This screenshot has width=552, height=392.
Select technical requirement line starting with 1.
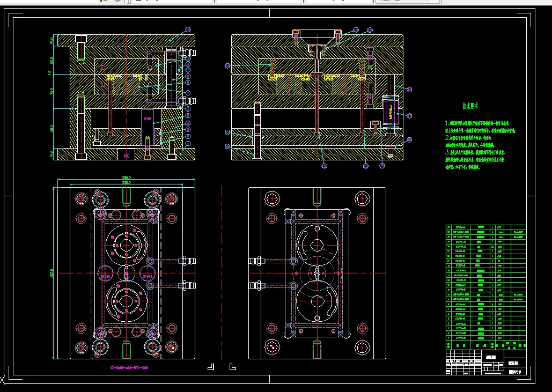click(477, 123)
